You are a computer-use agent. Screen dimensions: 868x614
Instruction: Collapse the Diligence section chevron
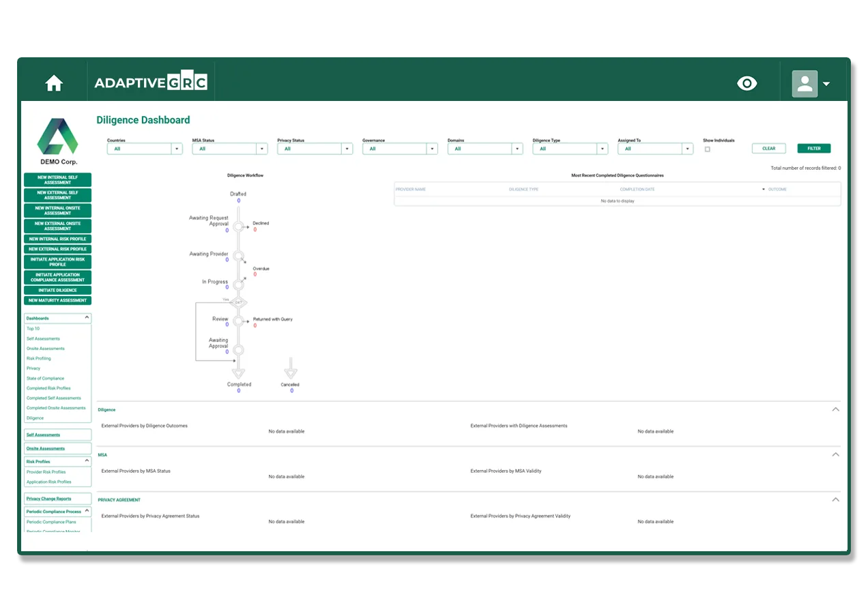(835, 409)
